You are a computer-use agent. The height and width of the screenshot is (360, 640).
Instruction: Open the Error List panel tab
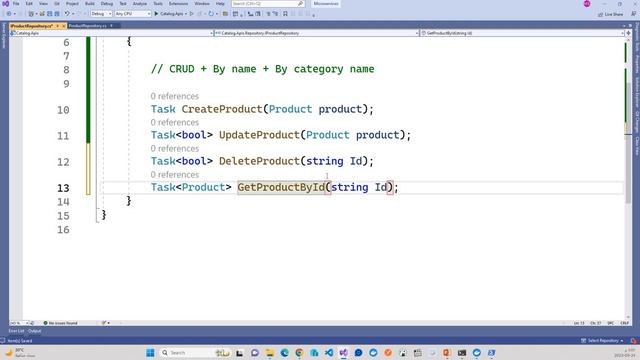(x=17, y=331)
